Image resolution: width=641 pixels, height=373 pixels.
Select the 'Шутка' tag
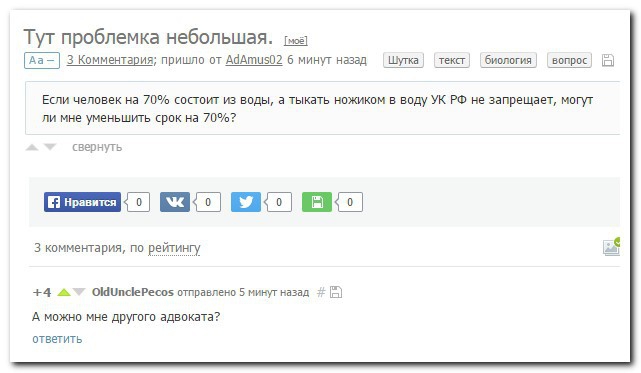[403, 60]
